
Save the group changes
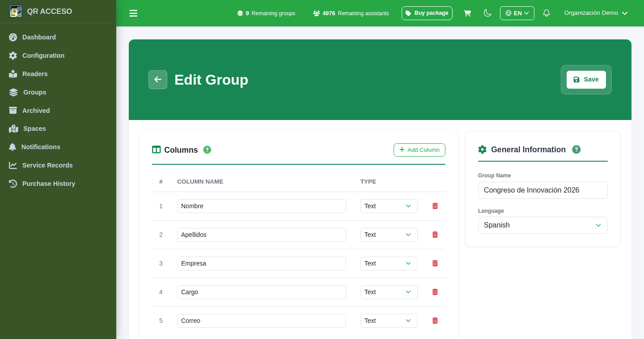[x=586, y=80]
